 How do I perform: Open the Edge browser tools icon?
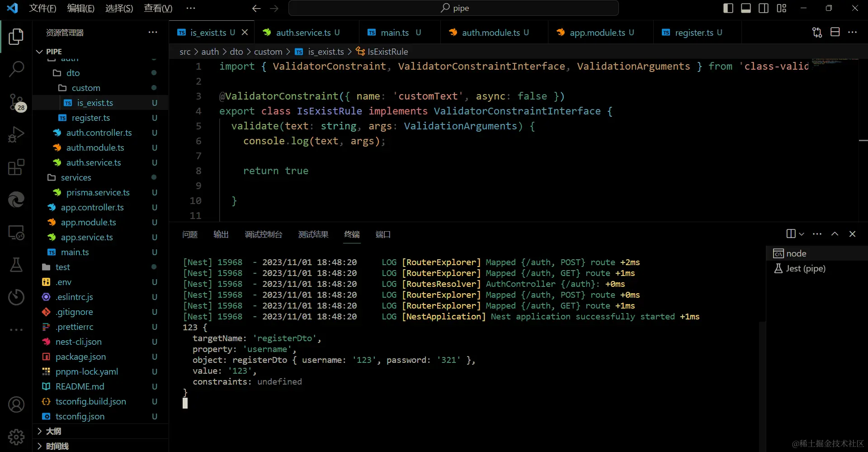click(16, 200)
